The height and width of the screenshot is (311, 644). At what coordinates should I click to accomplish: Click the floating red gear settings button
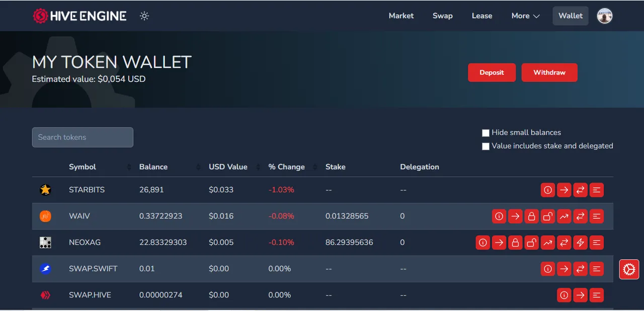point(629,269)
